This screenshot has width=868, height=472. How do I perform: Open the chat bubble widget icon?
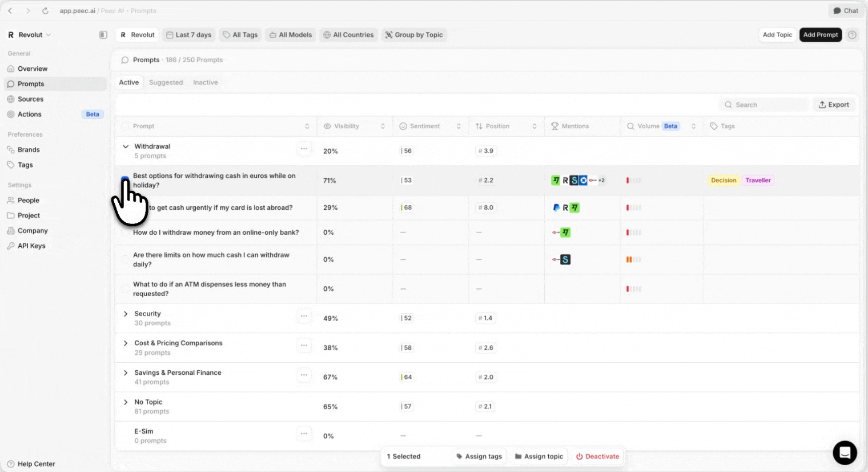point(845,453)
